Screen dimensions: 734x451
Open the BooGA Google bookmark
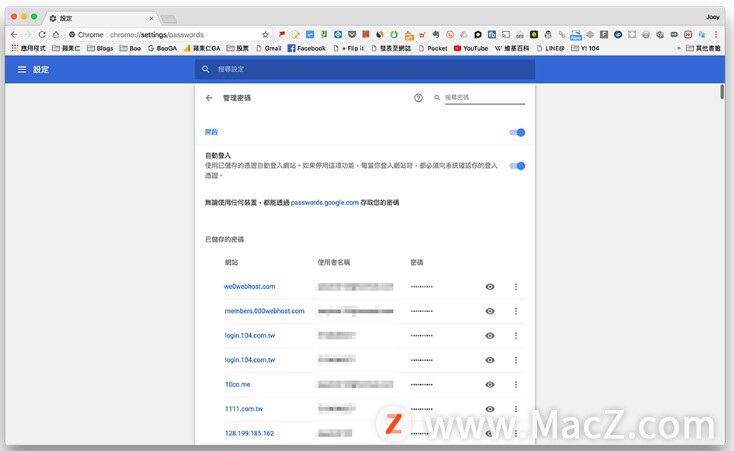coord(162,48)
